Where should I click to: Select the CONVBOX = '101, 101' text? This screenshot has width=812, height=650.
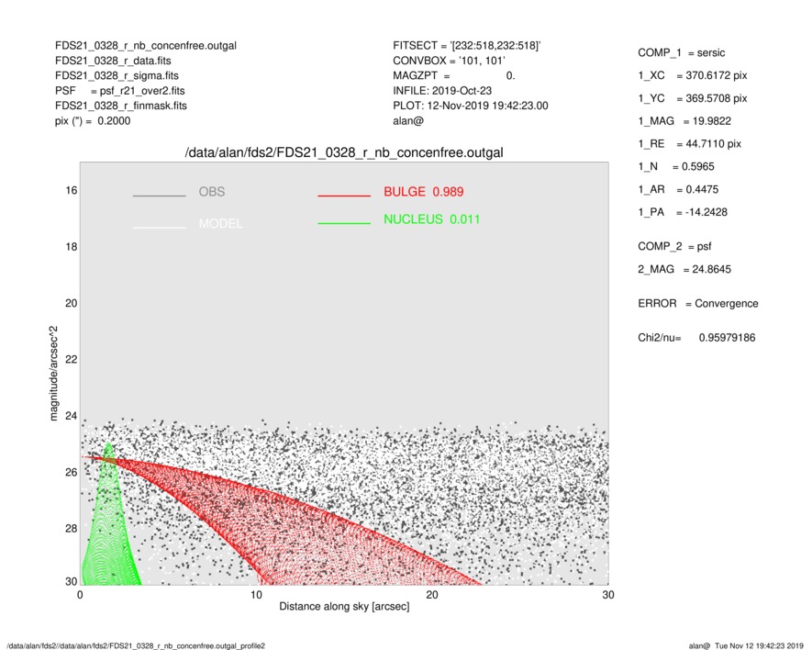click(x=449, y=61)
